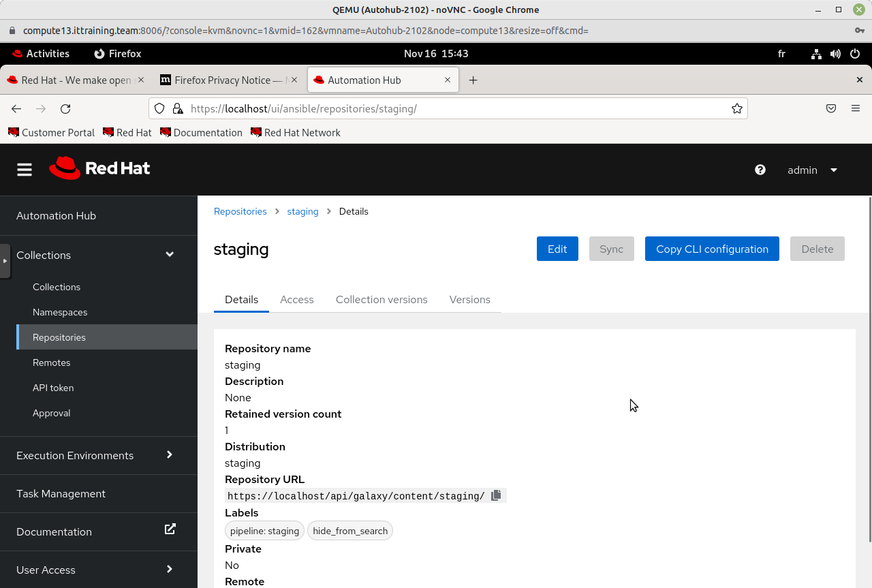Switch to the Versions tab
Image resolution: width=872 pixels, height=588 pixels.
pyautogui.click(x=470, y=300)
